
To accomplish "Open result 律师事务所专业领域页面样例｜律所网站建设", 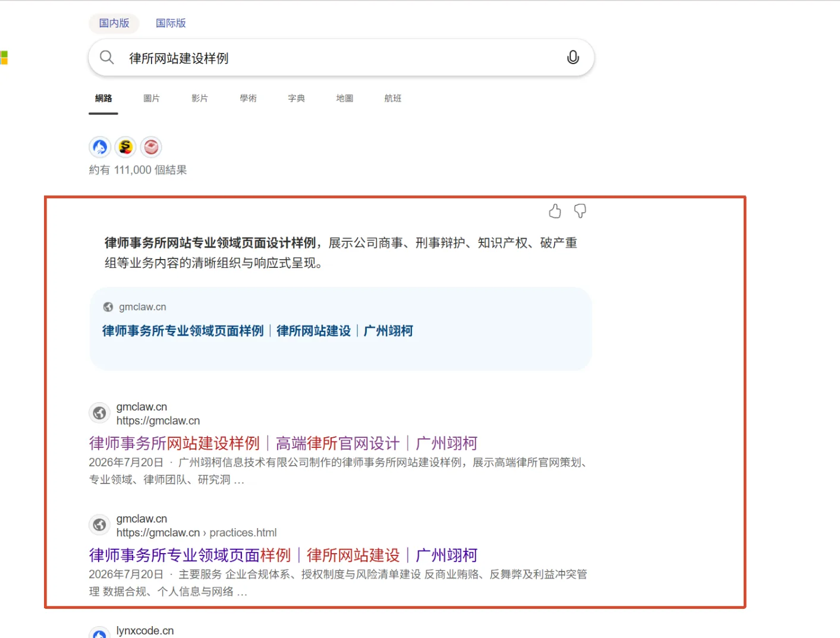I will 283,555.
